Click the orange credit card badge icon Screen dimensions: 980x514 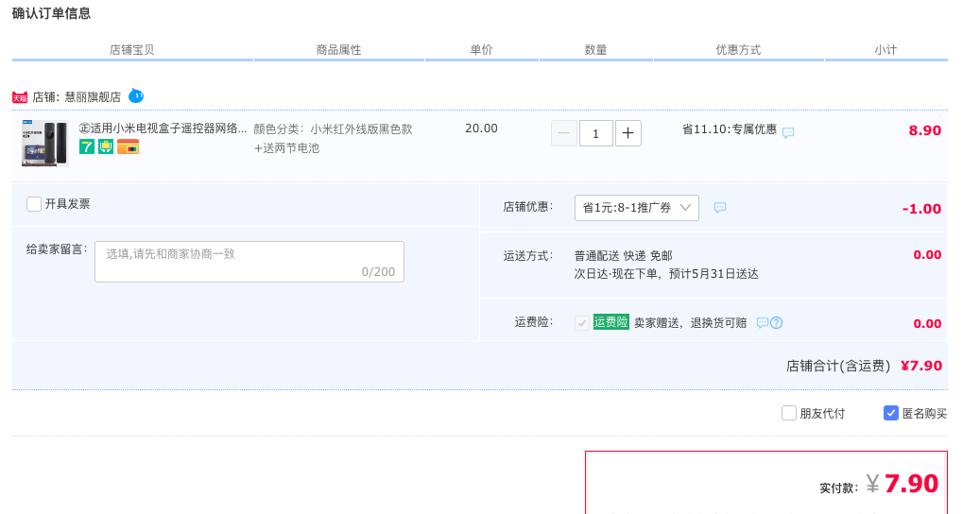128,146
